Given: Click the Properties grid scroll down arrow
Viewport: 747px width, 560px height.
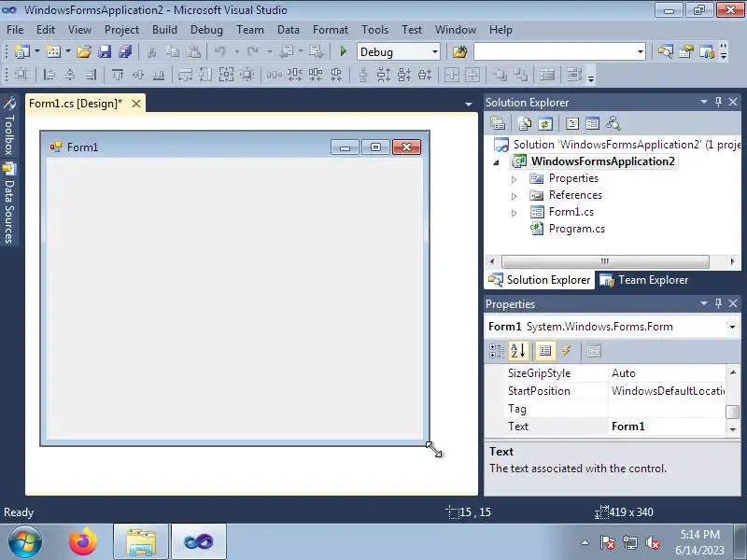Looking at the screenshot, I should tap(733, 429).
